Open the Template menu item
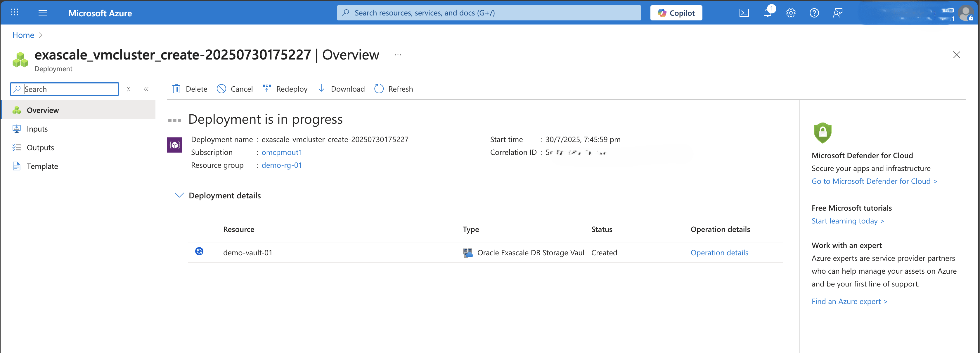 coord(42,166)
